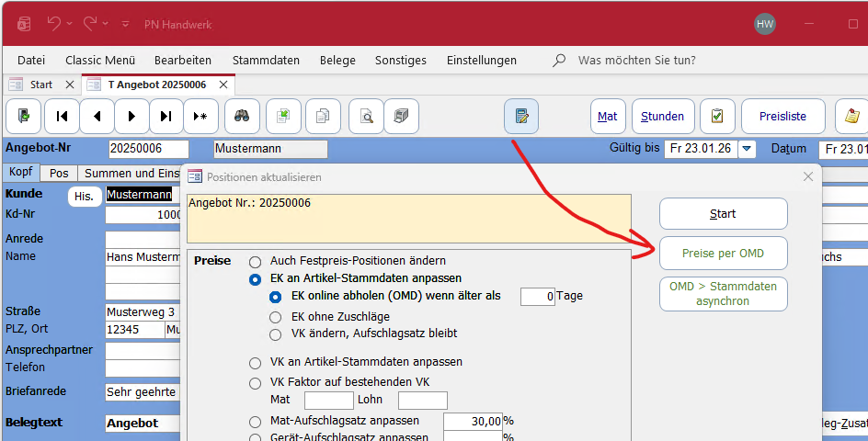The image size is (868, 441).
Task: Open the Undo dropdown arrow in title bar
Action: click(78, 23)
